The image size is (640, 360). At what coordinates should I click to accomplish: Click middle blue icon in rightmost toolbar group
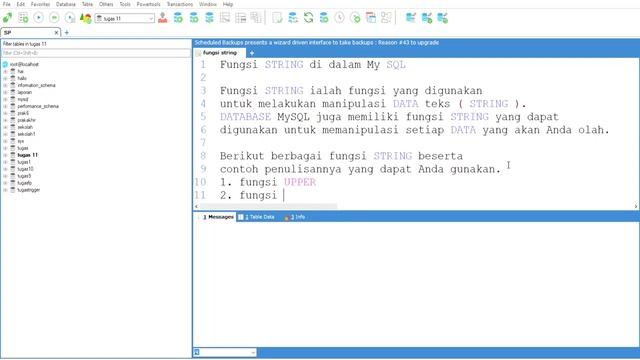coord(427,18)
